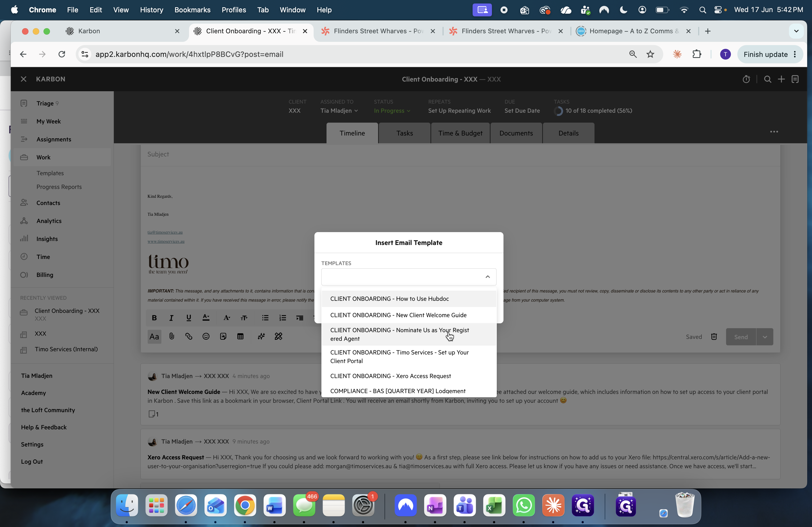Click the Send button

[741, 337]
